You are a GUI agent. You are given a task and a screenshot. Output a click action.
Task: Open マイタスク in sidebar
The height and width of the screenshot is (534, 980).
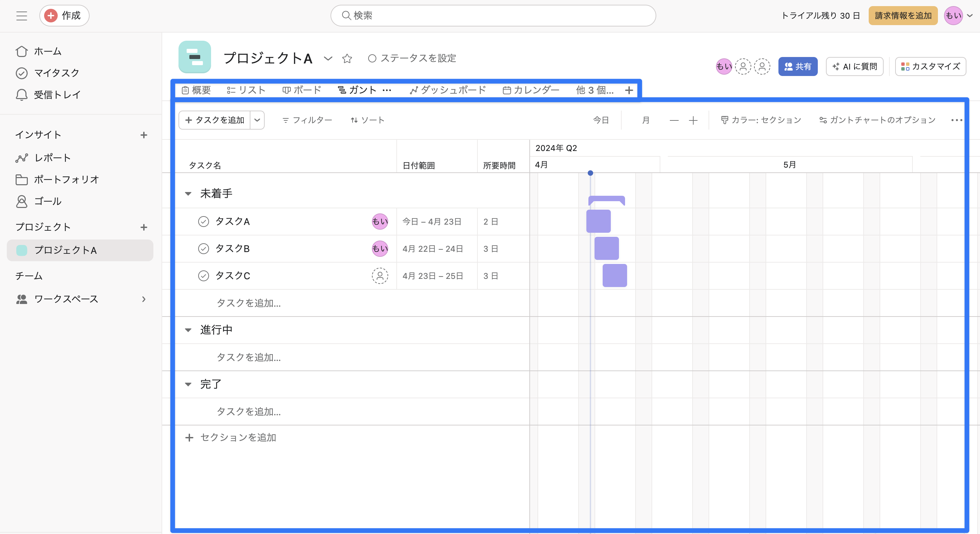tap(48, 73)
